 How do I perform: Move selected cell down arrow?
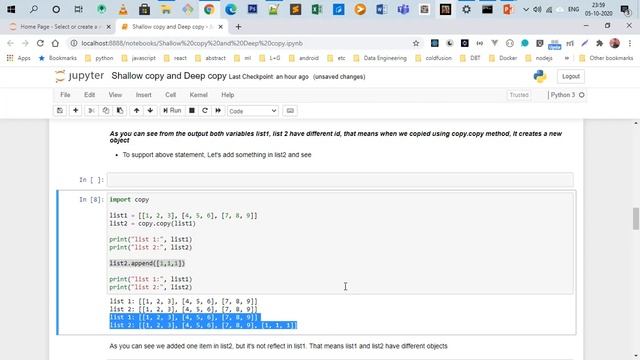[x=150, y=111]
